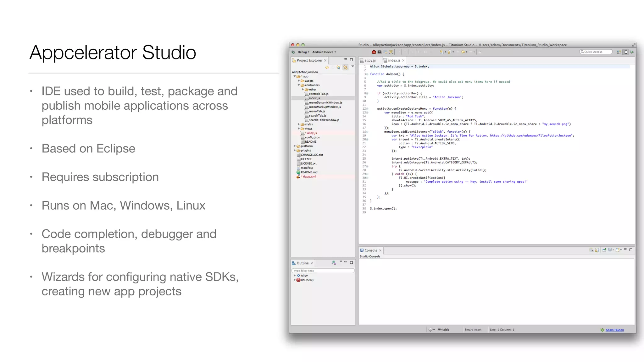Image resolution: width=644 pixels, height=362 pixels.
Task: Collapse the code fold at line 18
Action: 367,132
